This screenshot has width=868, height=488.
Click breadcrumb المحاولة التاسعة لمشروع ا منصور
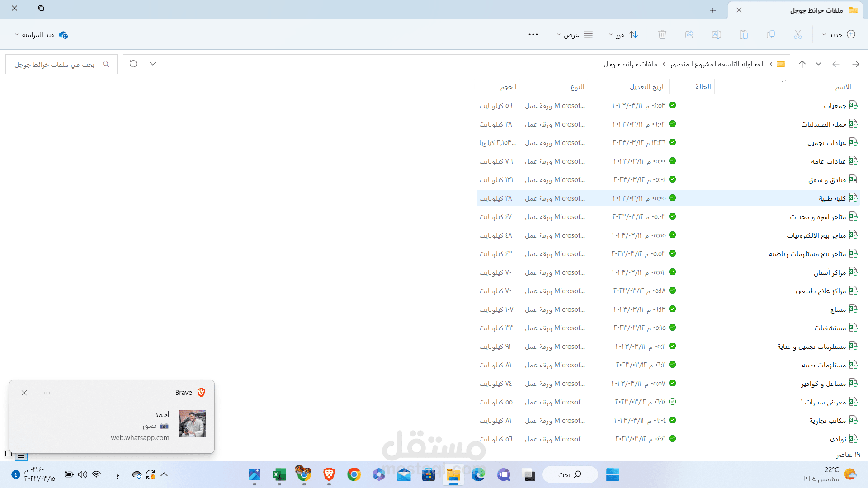(x=717, y=64)
